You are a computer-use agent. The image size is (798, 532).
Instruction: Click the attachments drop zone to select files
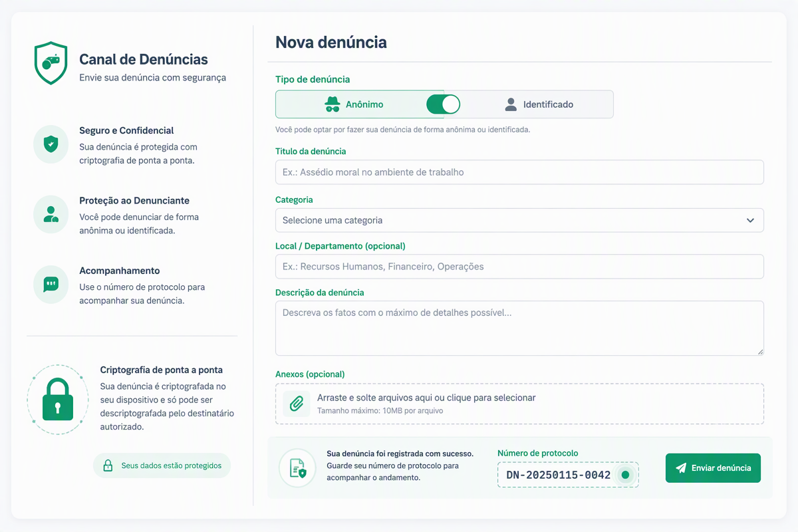[x=519, y=404]
